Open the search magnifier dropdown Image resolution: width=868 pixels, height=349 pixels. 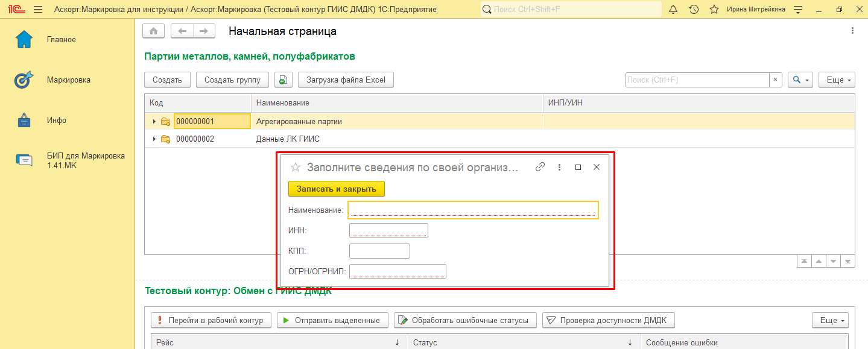(801, 80)
